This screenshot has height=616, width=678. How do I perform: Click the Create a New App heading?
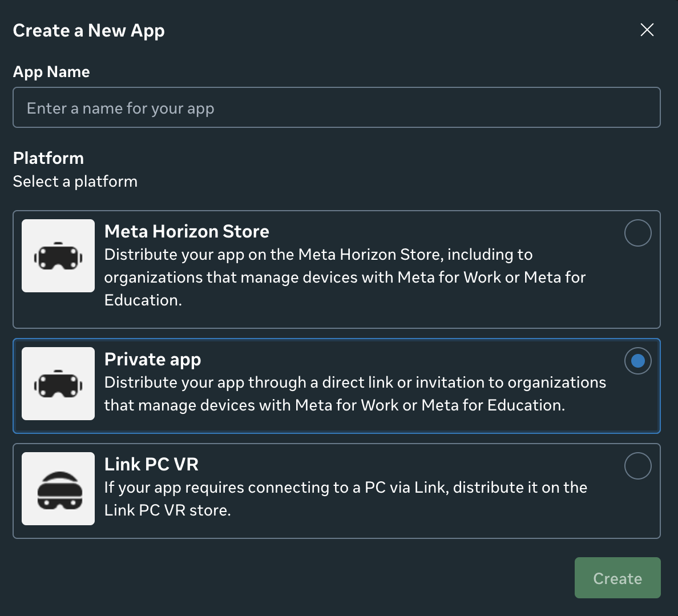click(88, 31)
